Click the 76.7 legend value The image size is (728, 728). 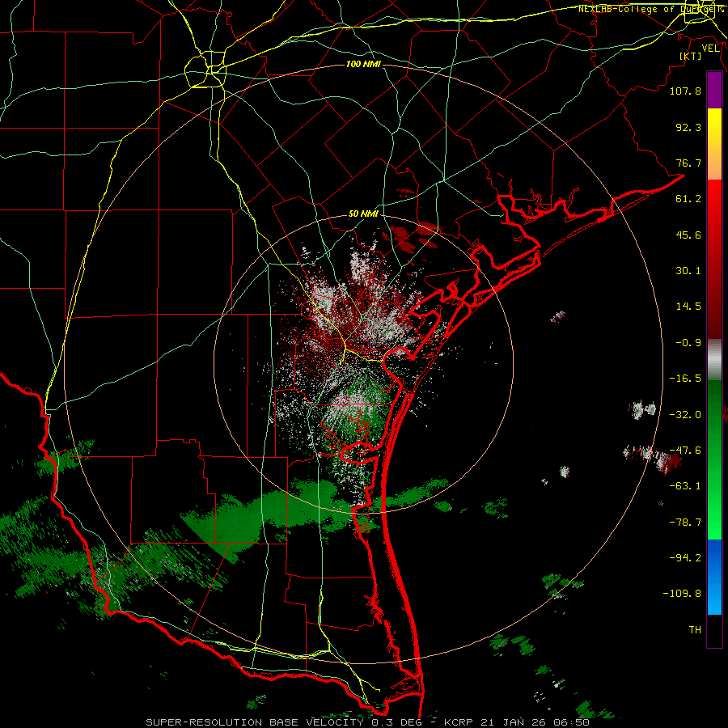pyautogui.click(x=688, y=163)
